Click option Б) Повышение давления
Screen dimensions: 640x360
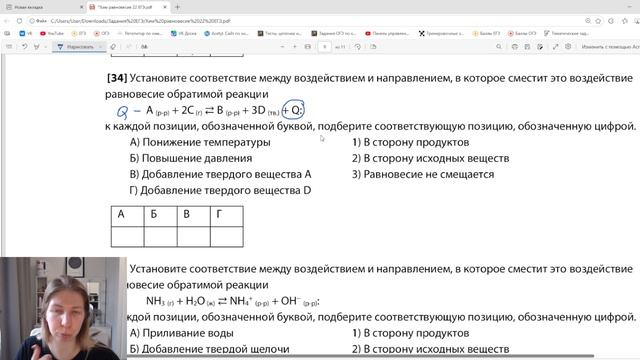click(x=191, y=158)
